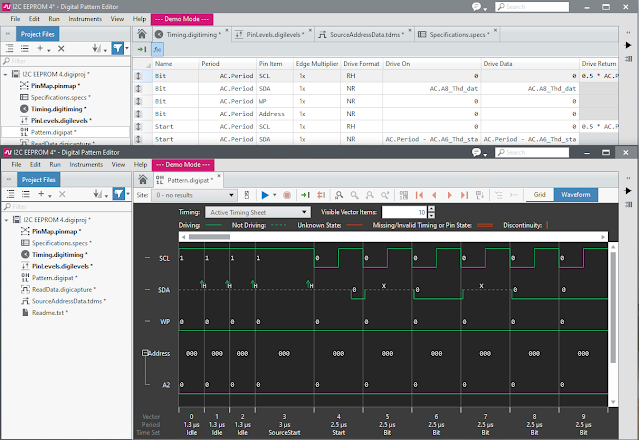Collapse the Address pin group in waveform
The height and width of the screenshot is (440, 639).
click(144, 353)
